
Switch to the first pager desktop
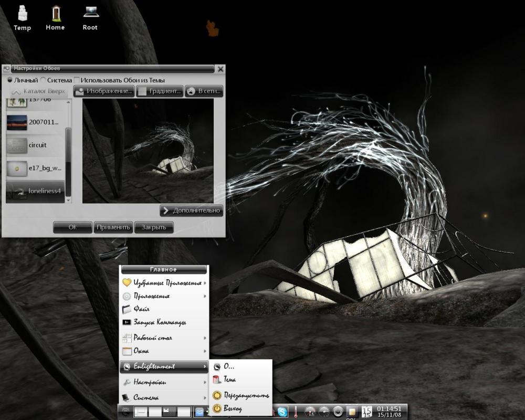141,412
